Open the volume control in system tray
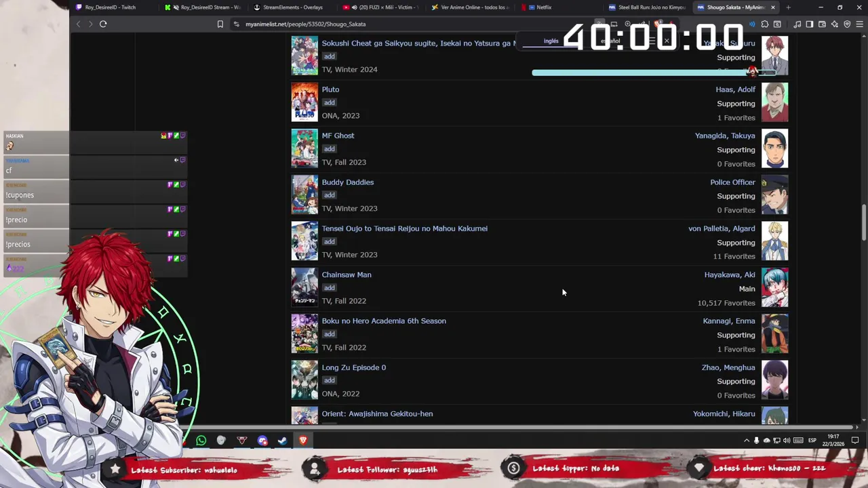 (x=787, y=441)
